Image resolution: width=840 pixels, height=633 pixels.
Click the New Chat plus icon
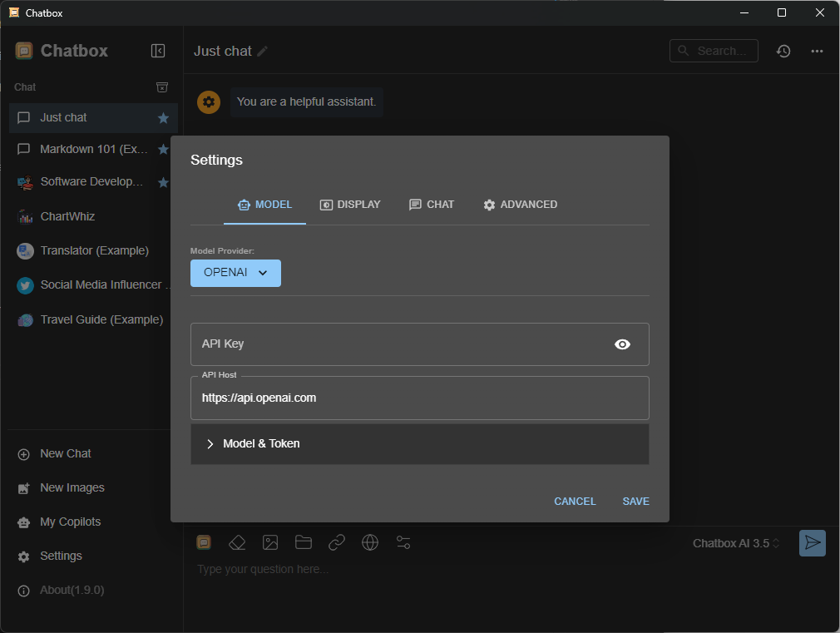23,455
